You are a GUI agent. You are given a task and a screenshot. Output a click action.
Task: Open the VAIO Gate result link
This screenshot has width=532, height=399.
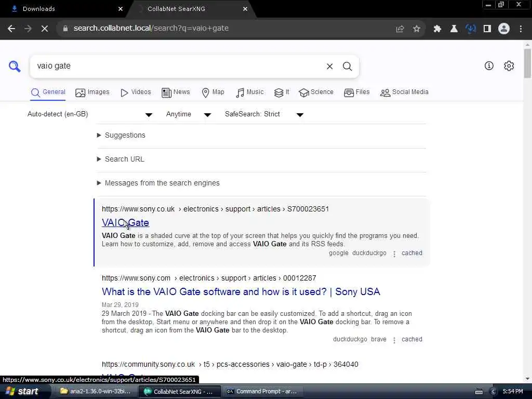[125, 223]
